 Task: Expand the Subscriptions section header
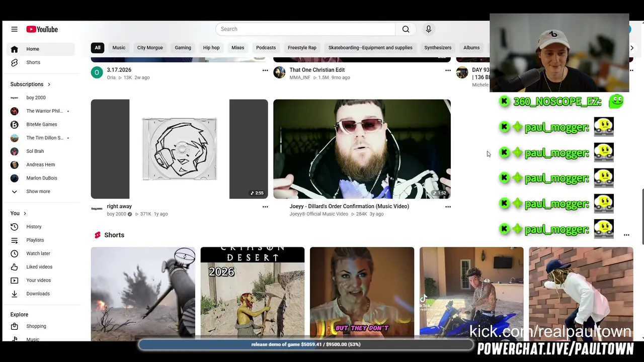pos(31,84)
